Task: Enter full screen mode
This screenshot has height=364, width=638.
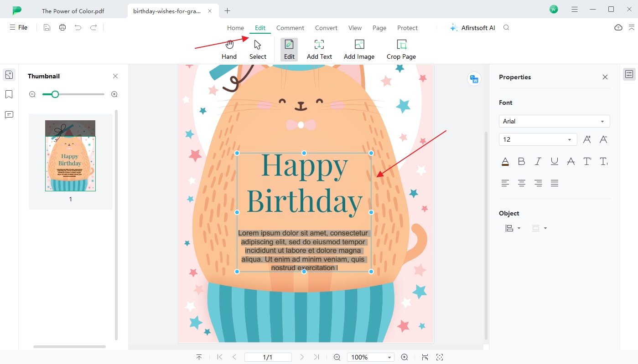Action: tap(440, 357)
